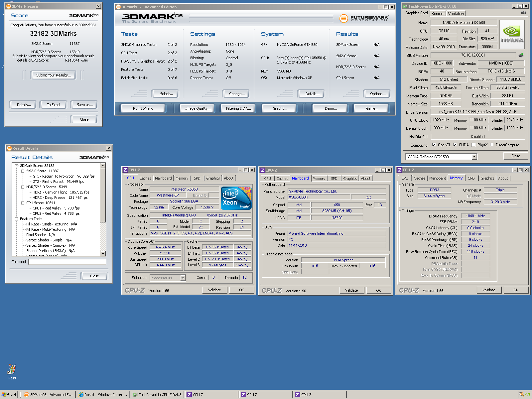Screen dimensions: 532x399
Task: Click the Graphs... button
Action: tap(280, 108)
